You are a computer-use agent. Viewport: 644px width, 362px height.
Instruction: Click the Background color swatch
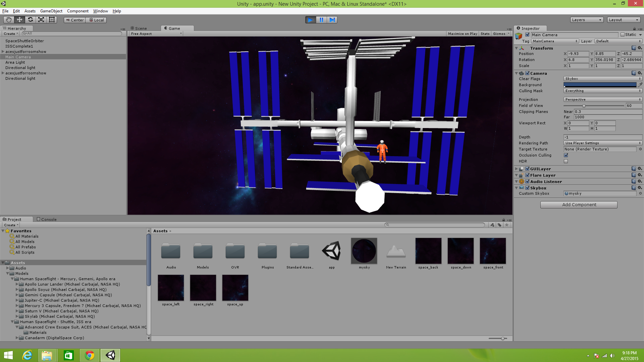click(x=600, y=85)
